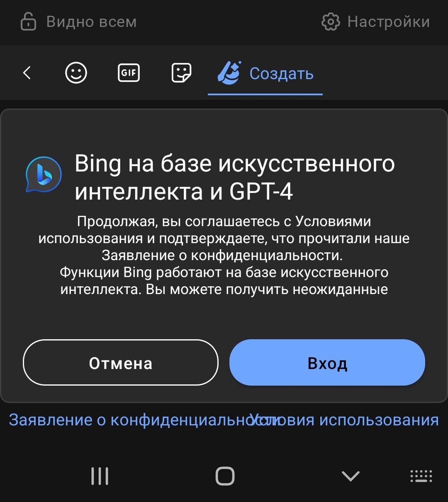448x502 pixels.
Task: Tap the Bing chat logo
Action: click(x=44, y=174)
